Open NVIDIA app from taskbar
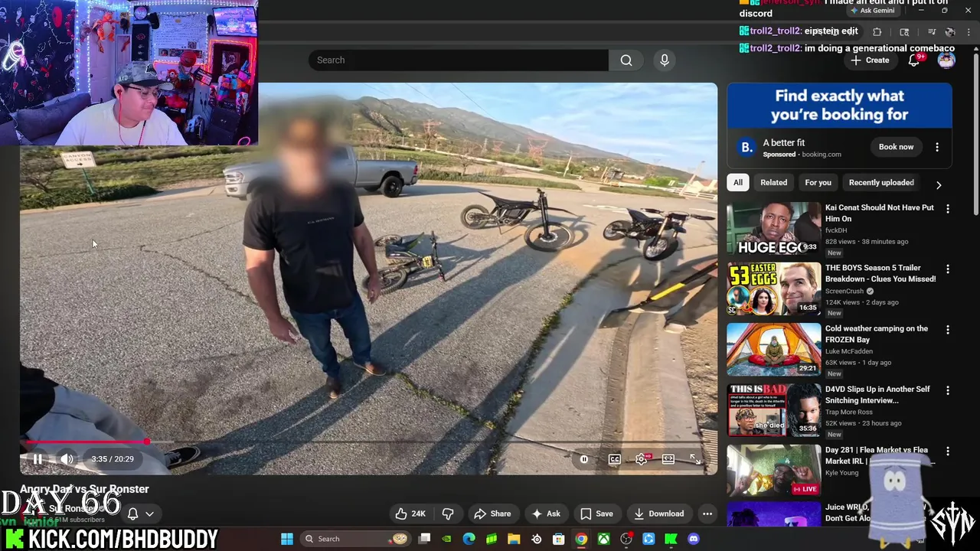This screenshot has height=551, width=980. pos(447,539)
